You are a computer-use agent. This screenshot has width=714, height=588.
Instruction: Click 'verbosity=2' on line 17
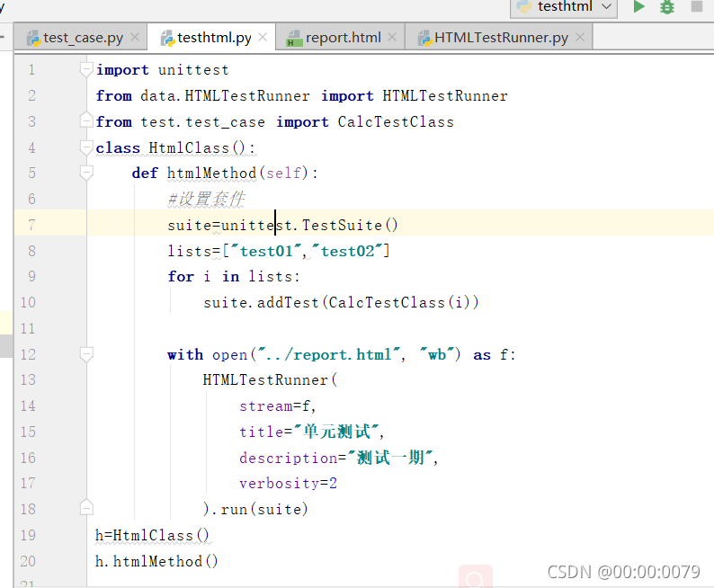pos(289,484)
